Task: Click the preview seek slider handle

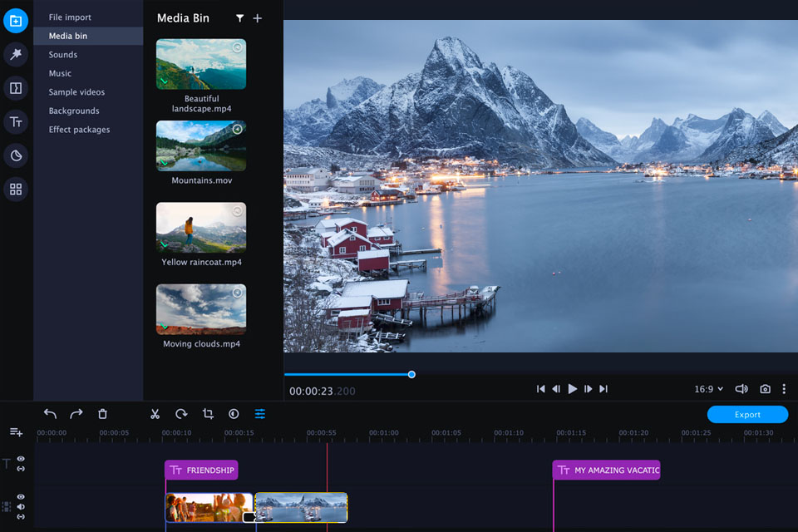Action: pos(411,375)
